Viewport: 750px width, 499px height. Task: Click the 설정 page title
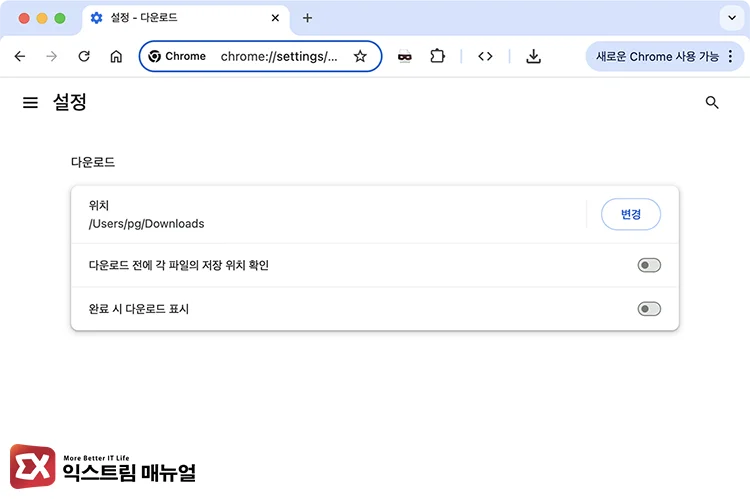point(70,102)
